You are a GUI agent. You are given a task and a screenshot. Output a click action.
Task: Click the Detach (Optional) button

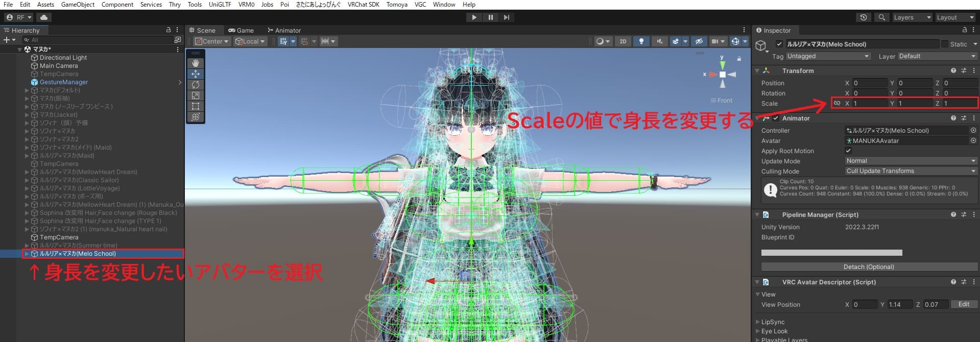[869, 266]
